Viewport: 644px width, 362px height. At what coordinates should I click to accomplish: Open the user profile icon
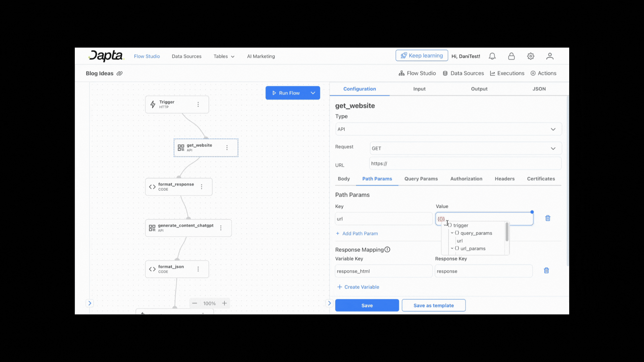click(550, 56)
